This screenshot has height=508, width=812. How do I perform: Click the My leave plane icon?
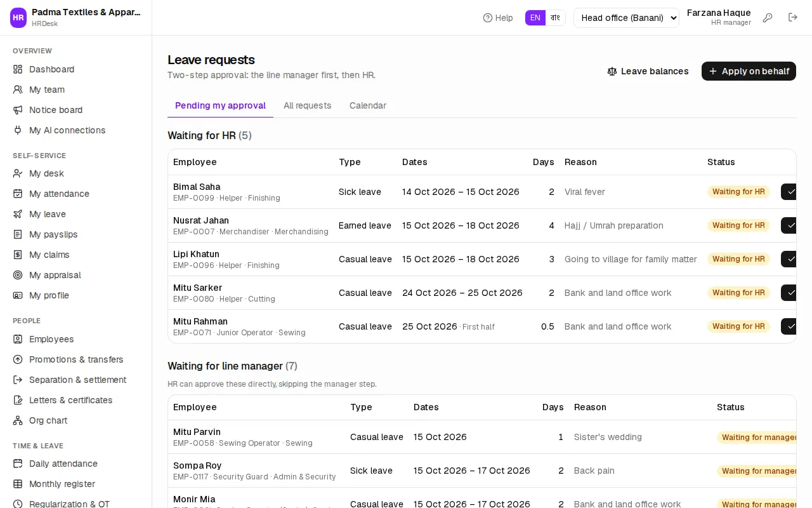coord(18,214)
